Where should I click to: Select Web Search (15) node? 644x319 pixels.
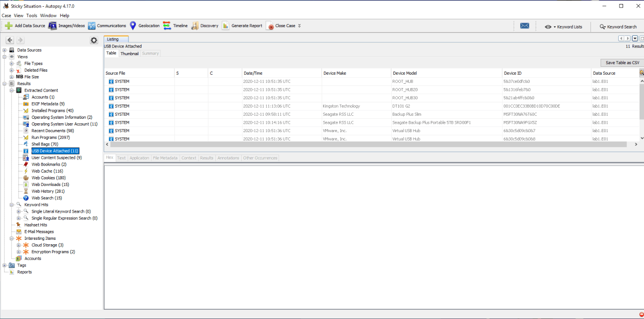click(47, 198)
